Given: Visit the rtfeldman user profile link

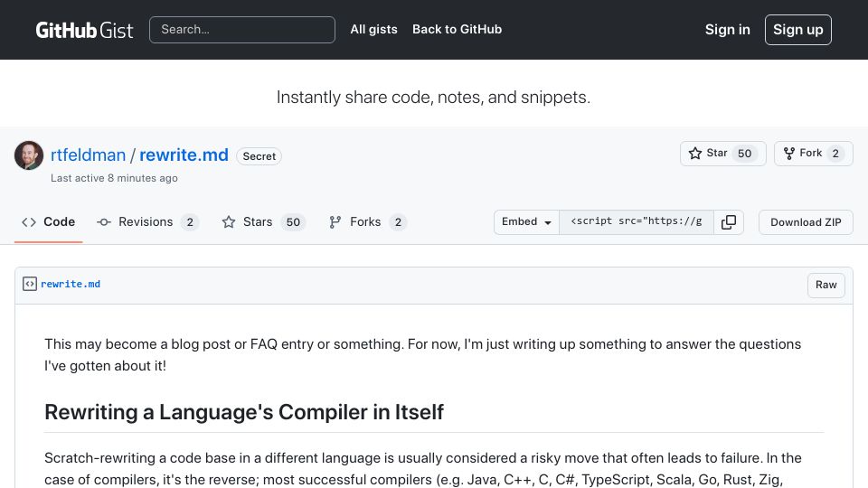Looking at the screenshot, I should coord(88,155).
